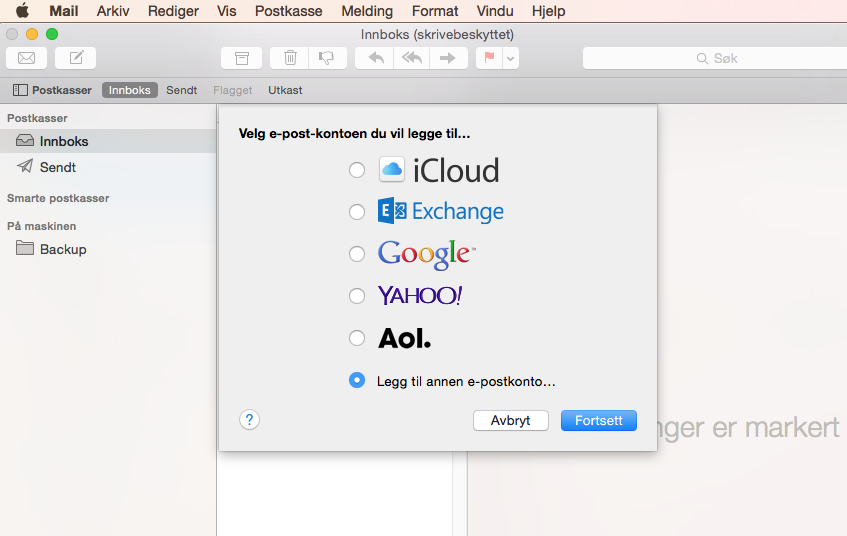
Task: Minimize window with yellow button
Action: pos(32,34)
